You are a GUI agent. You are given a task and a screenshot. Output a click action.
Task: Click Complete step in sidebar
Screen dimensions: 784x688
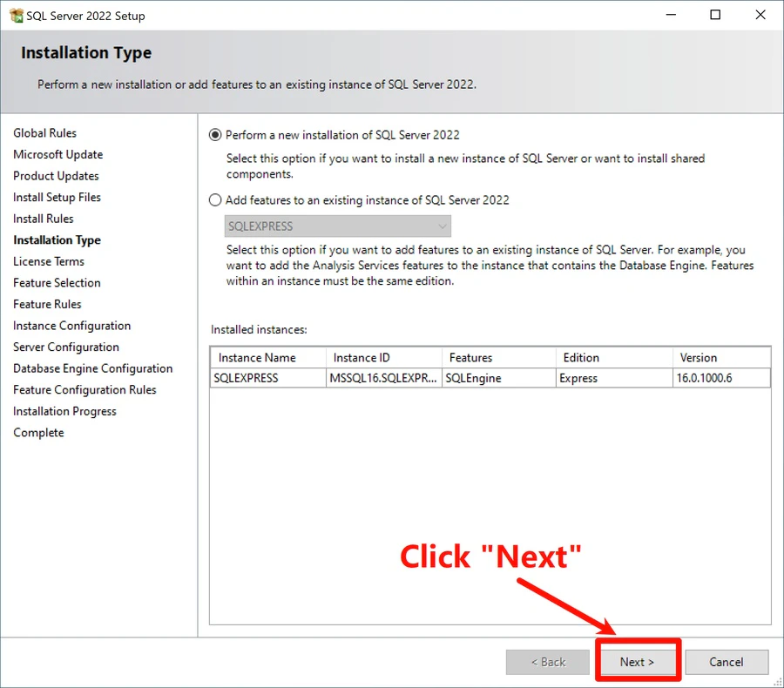point(38,433)
